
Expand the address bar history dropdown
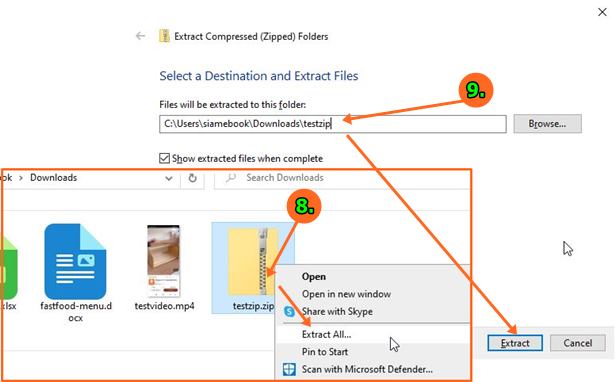[x=169, y=178]
